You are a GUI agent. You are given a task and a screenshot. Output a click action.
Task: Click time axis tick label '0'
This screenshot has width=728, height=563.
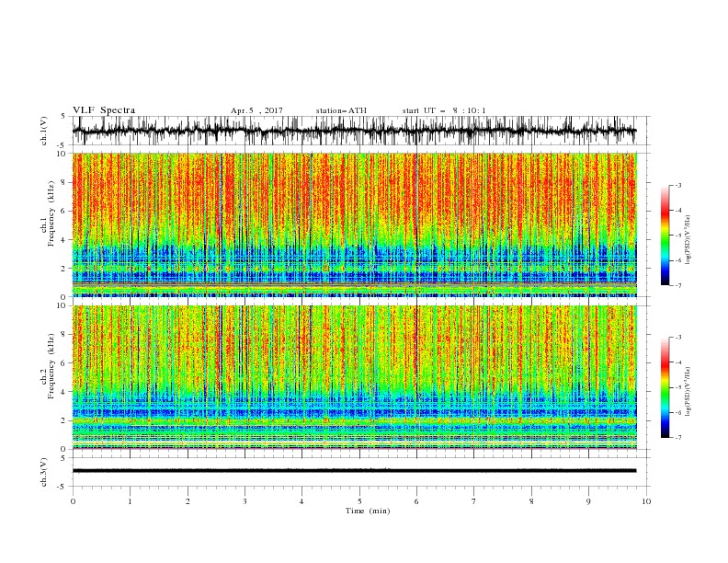coord(73,501)
